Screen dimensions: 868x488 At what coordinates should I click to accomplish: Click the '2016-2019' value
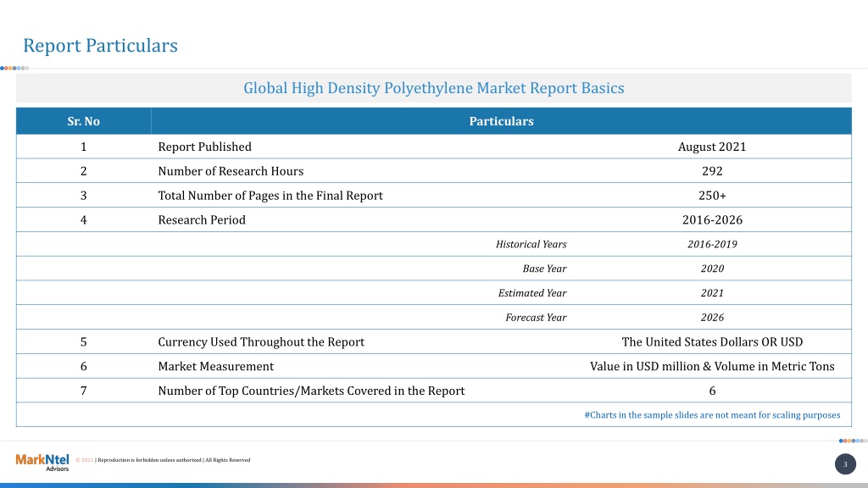tap(712, 244)
